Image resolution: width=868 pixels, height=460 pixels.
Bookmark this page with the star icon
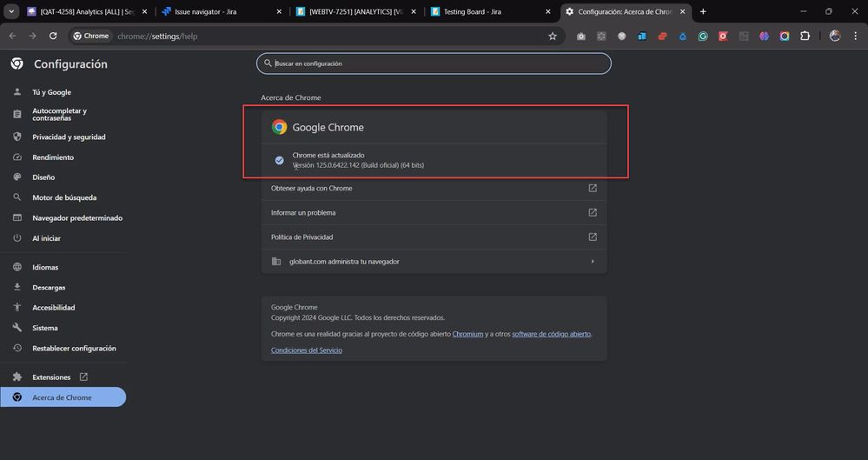click(553, 36)
